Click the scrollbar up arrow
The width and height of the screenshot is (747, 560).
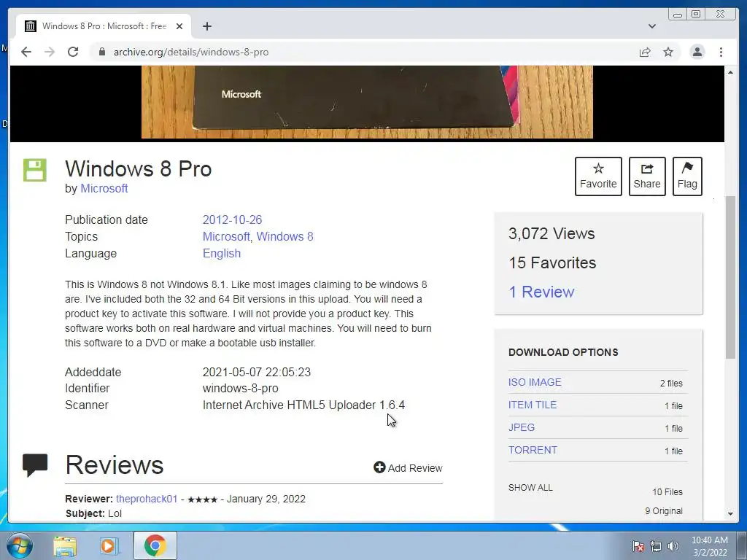[730, 72]
